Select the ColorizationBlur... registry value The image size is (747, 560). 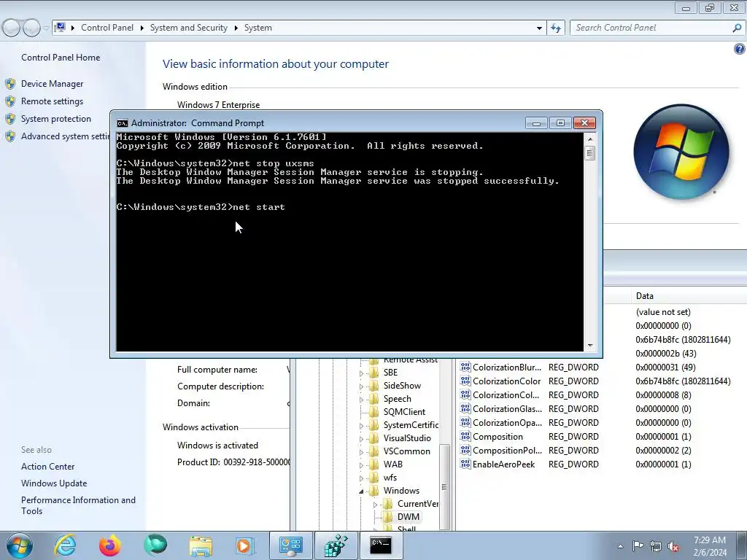click(507, 367)
